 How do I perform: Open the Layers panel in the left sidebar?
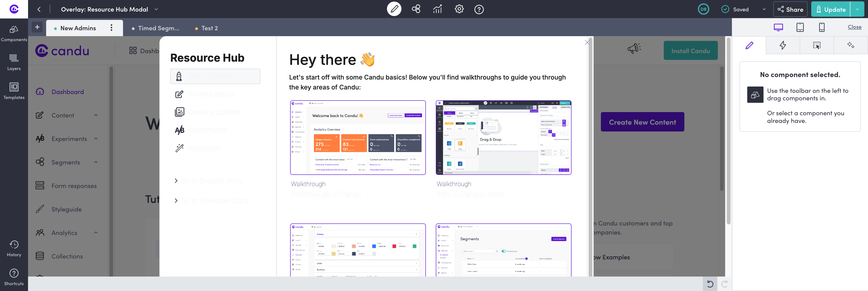tap(14, 62)
